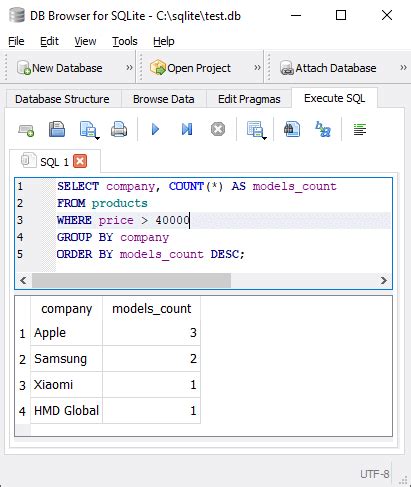Maximize the DB Browser window
This screenshot has height=487, width=411.
(x=341, y=15)
